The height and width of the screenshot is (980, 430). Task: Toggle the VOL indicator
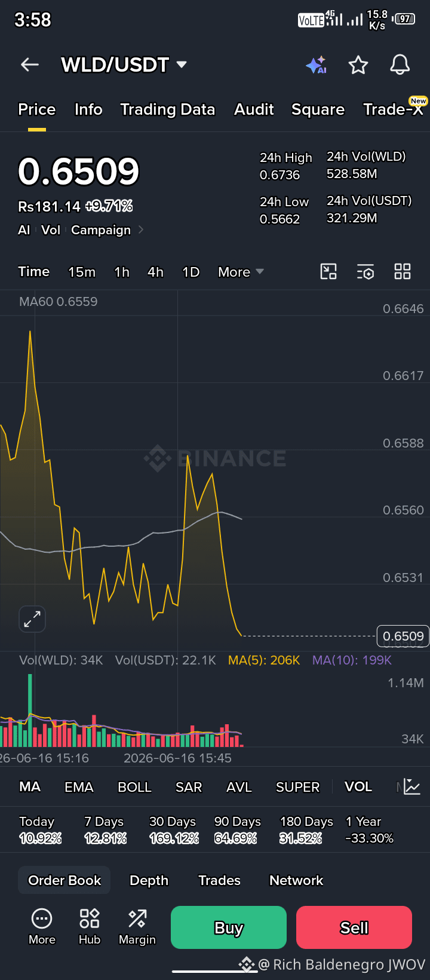358,787
